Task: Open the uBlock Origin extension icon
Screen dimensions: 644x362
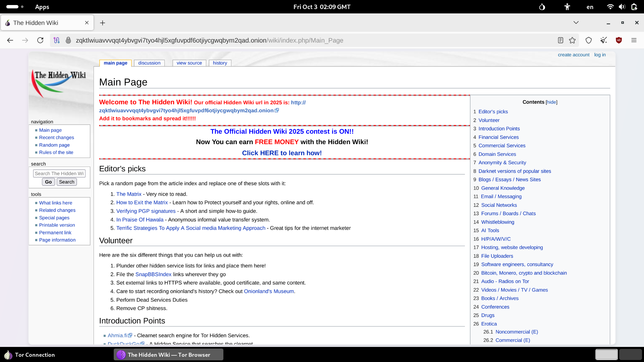Action: pyautogui.click(x=619, y=40)
